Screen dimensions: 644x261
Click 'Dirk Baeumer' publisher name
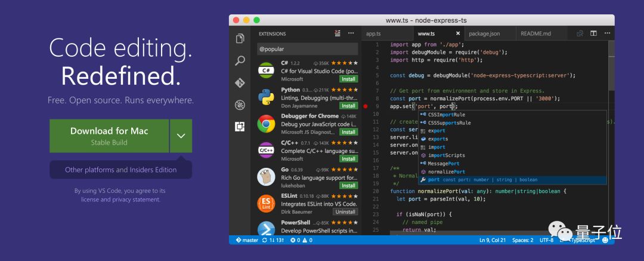point(296,212)
